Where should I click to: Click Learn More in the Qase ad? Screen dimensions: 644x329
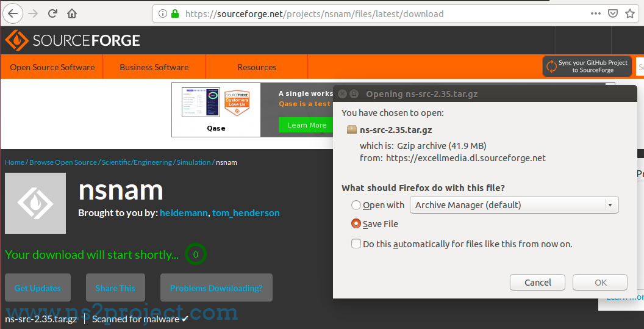tap(307, 125)
